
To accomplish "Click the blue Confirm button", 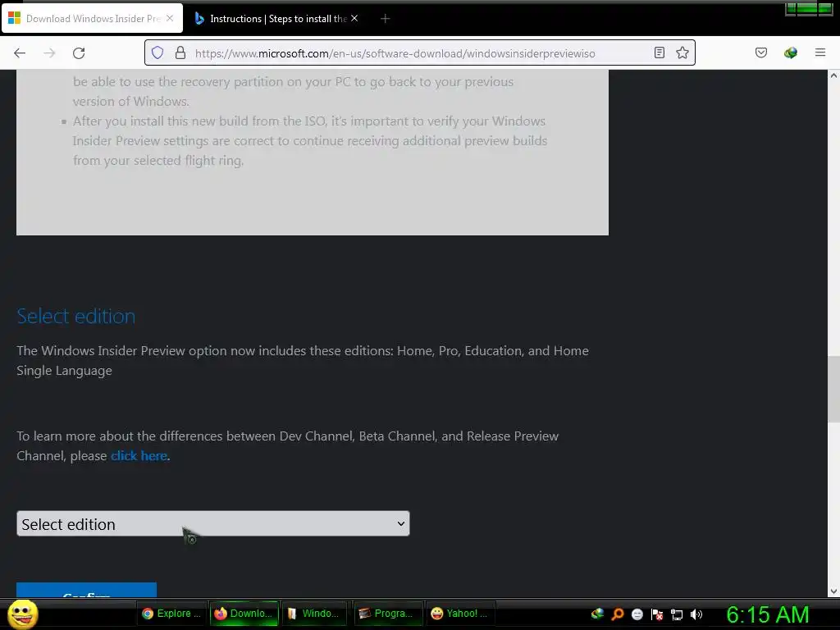I will [86, 590].
